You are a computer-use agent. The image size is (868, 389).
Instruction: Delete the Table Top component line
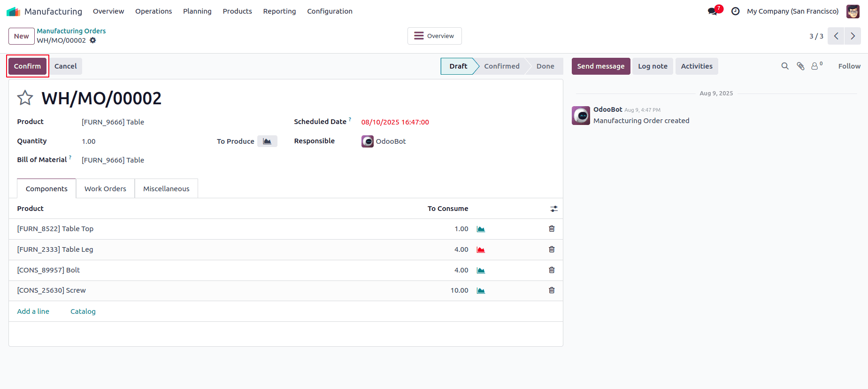(x=552, y=229)
